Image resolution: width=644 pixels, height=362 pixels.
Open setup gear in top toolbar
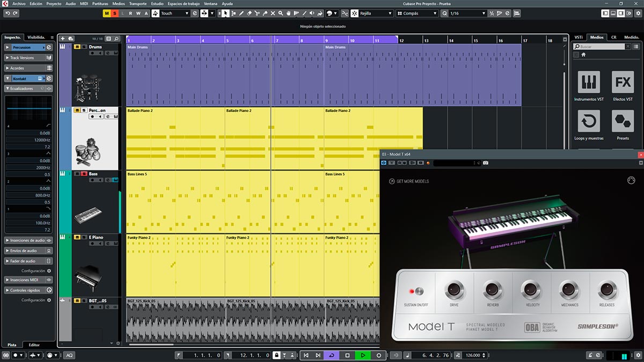[639, 13]
